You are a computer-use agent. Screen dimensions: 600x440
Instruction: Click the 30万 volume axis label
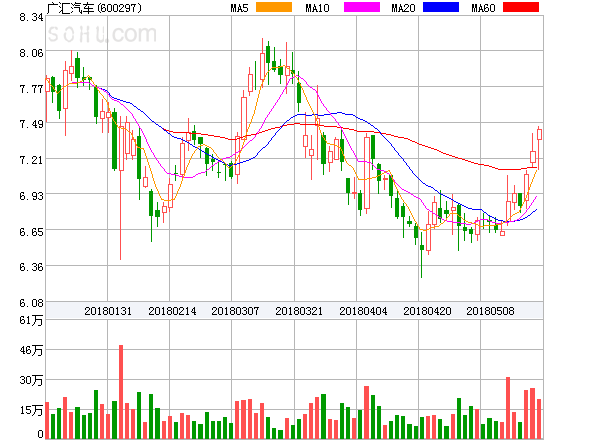[31, 380]
